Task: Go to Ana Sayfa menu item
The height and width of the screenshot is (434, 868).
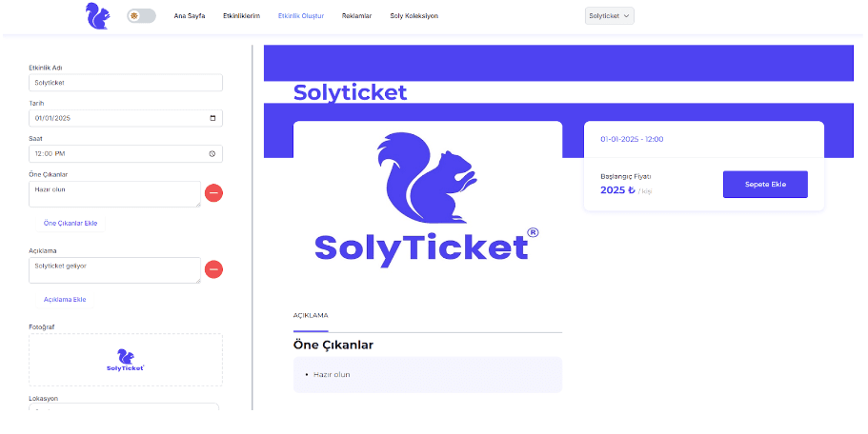Action: click(x=190, y=16)
